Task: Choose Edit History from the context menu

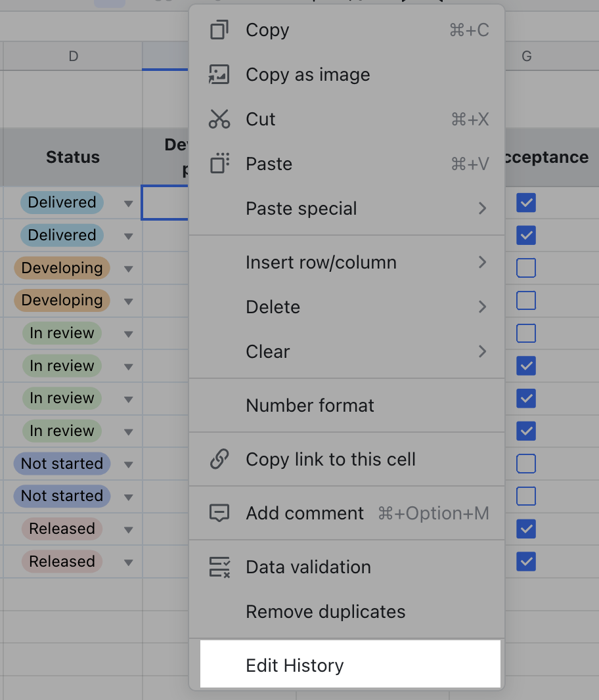Action: tap(294, 665)
